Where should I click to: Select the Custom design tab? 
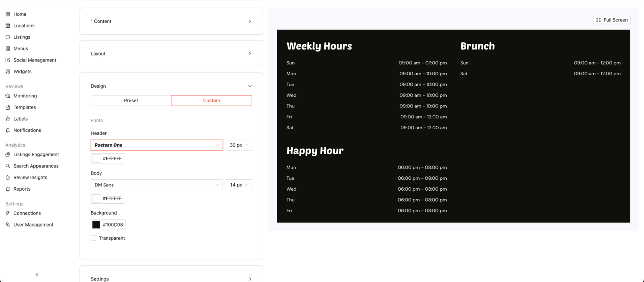(212, 100)
